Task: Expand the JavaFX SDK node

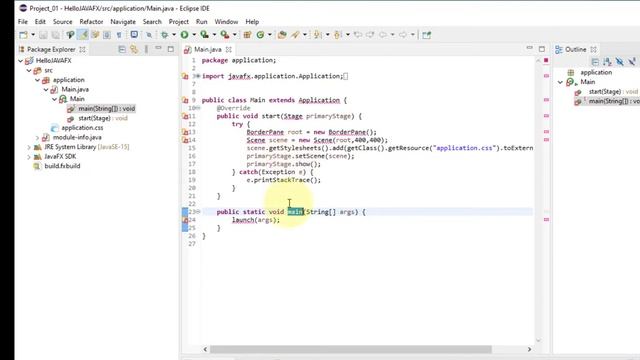Action: coord(29,157)
